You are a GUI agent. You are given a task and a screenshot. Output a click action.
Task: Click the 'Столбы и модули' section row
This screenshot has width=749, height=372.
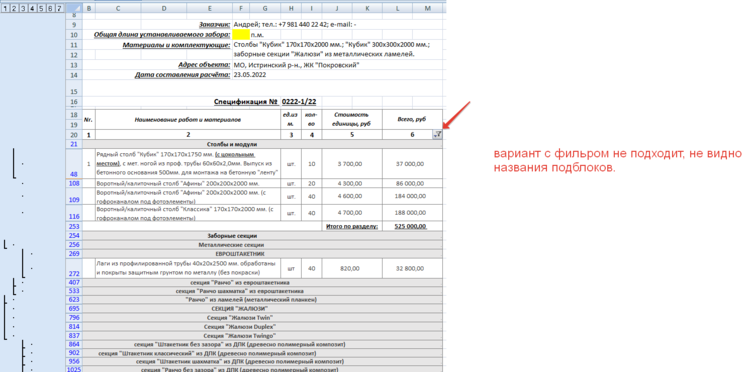[x=262, y=144]
